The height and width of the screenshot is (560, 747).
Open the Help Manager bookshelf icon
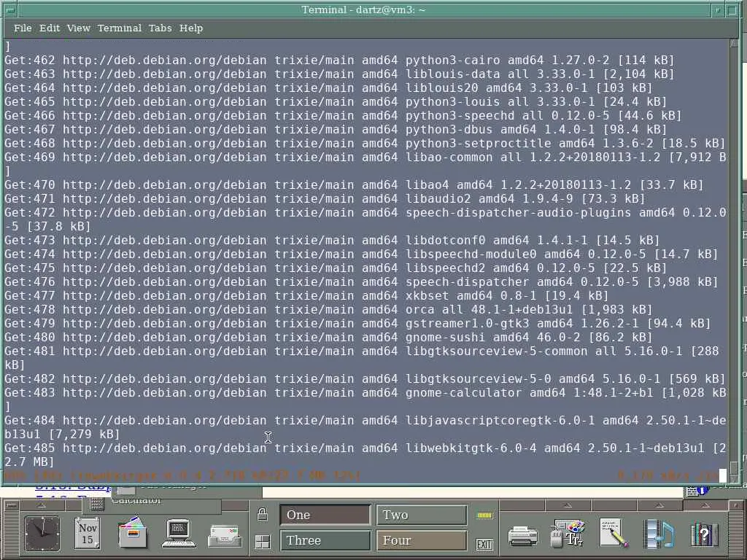coord(704,533)
